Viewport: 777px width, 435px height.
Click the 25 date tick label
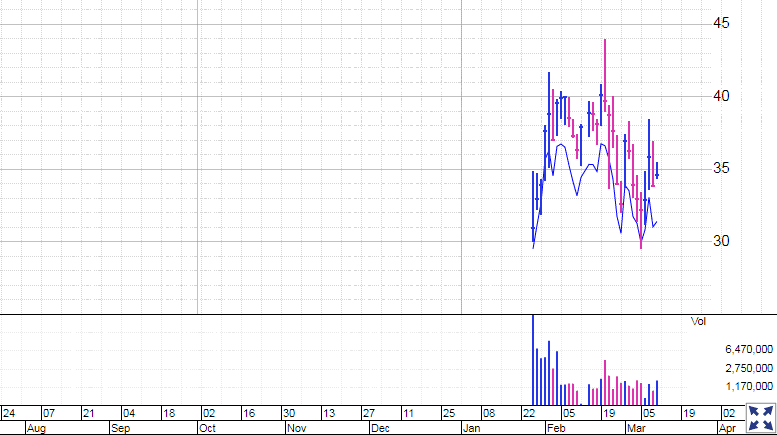448,413
